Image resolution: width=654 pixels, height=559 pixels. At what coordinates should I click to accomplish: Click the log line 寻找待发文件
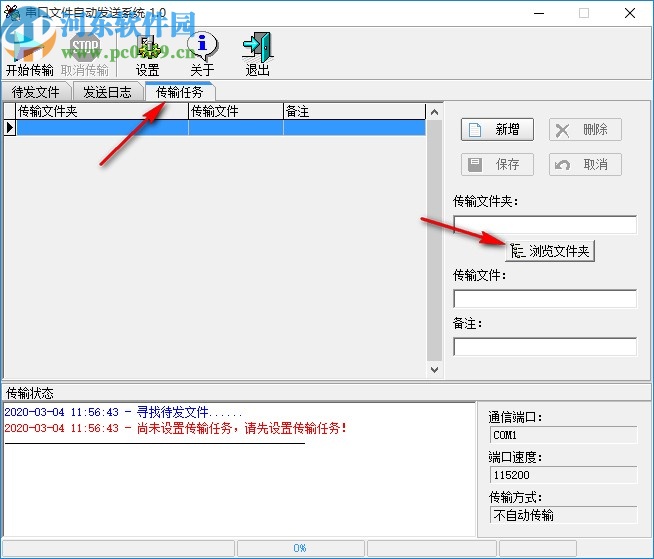[123, 412]
